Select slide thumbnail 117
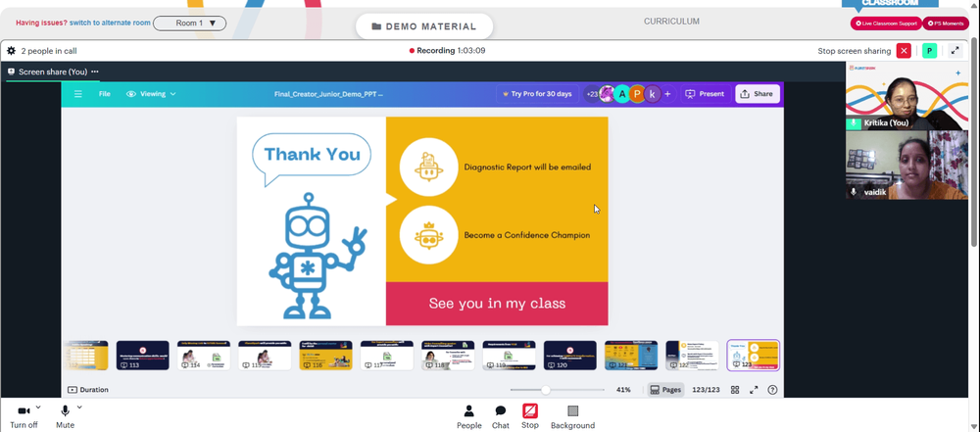980x432 pixels. click(x=387, y=356)
